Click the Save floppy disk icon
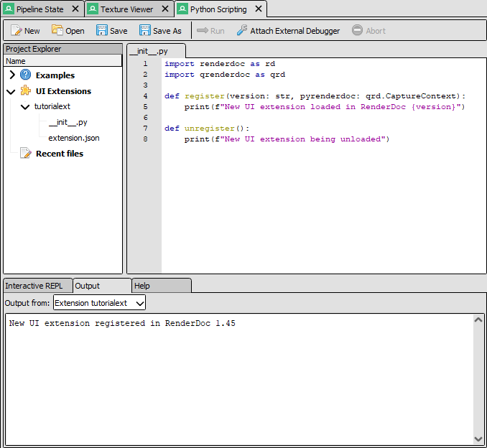487x448 pixels. (101, 30)
